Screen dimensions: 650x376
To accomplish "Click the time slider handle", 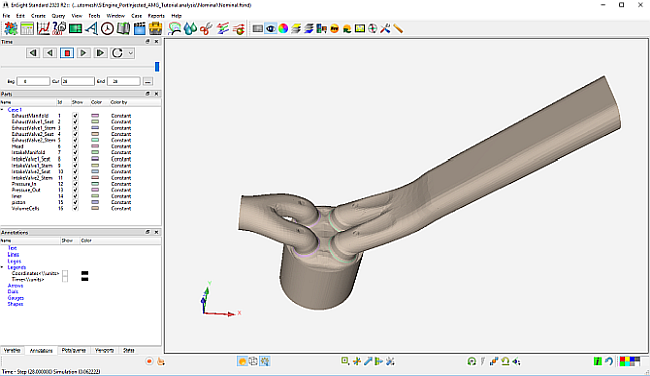I will [x=157, y=67].
